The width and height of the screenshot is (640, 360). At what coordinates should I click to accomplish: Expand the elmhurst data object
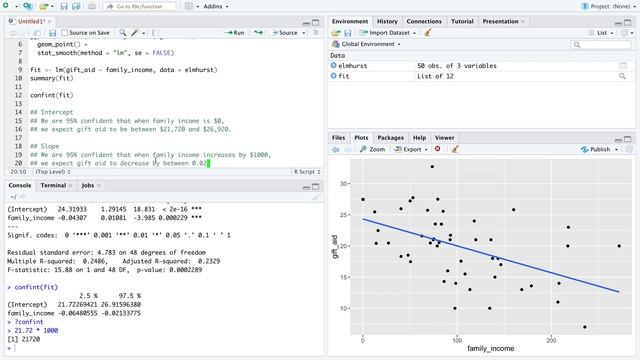(333, 65)
